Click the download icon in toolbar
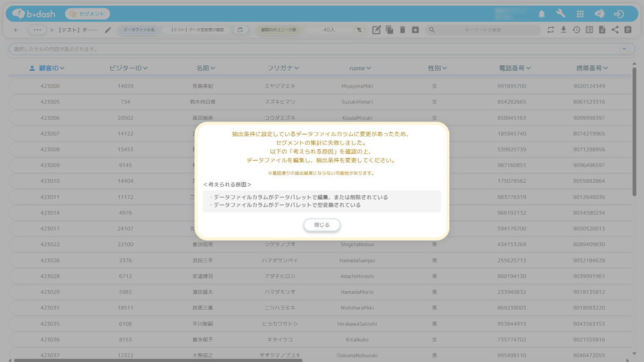 564,30
